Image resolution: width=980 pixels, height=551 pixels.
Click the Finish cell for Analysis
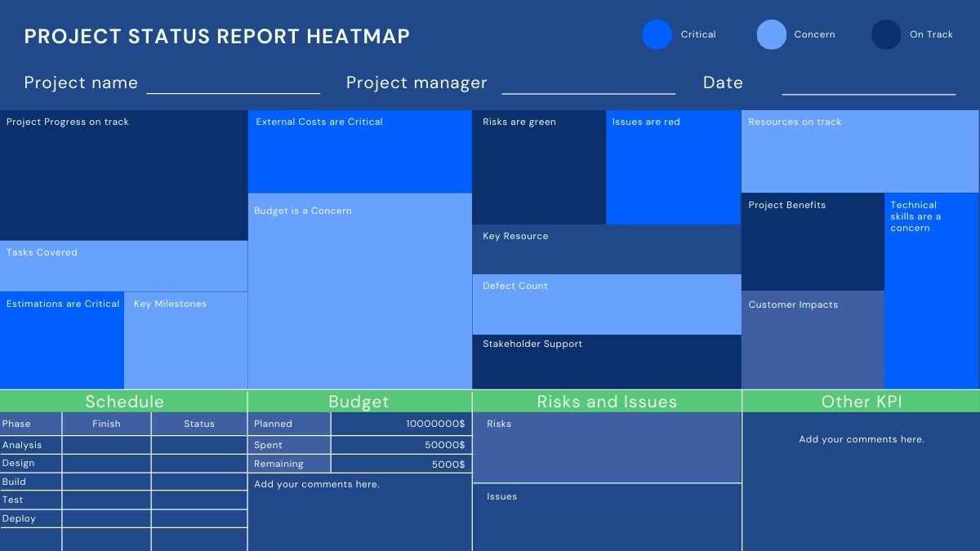[x=106, y=445]
